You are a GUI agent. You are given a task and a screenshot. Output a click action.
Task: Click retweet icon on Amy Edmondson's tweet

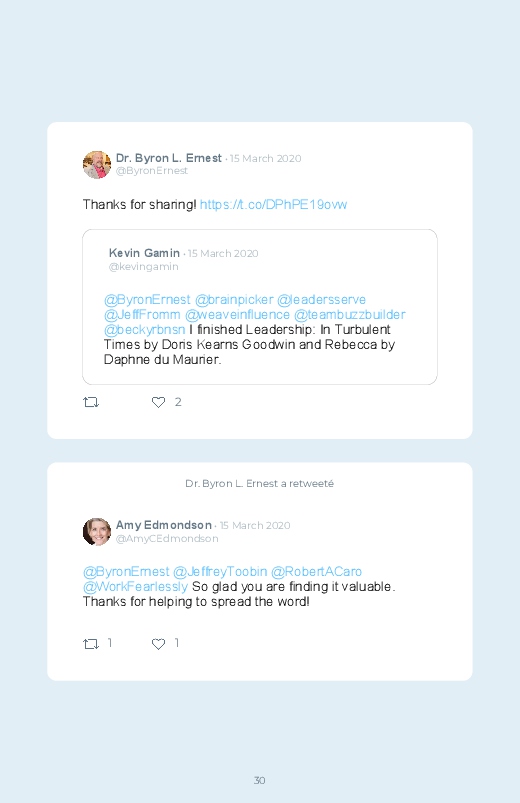[x=91, y=644]
